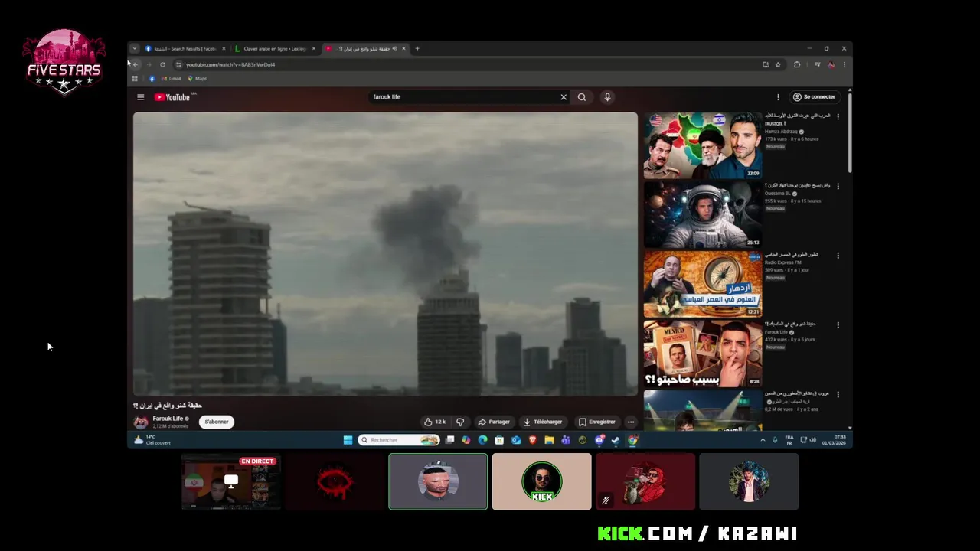Open options menu for Hamza Abdrzaq video
Image resolution: width=980 pixels, height=551 pixels.
point(838,117)
